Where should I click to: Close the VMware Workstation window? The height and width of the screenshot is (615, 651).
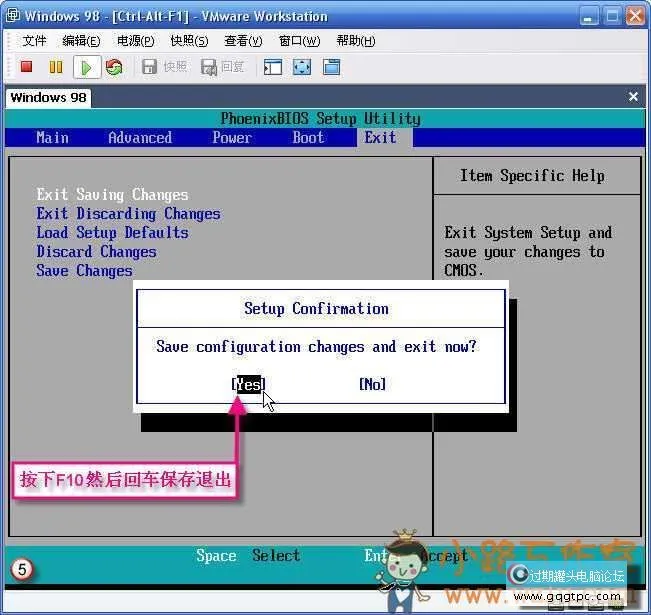point(635,16)
